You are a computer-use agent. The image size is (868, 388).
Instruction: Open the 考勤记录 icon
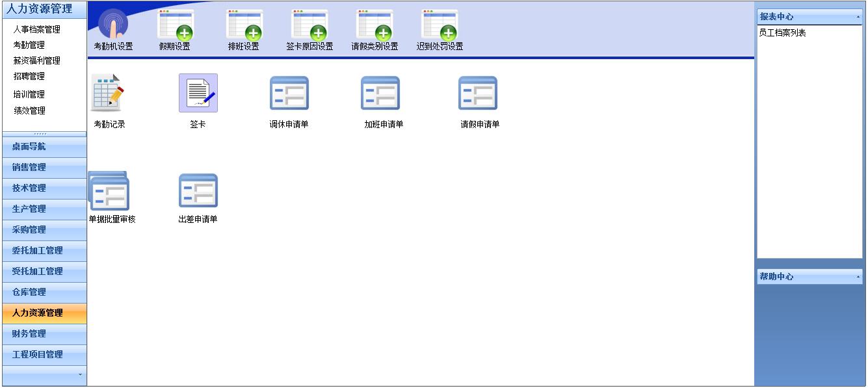click(x=109, y=93)
